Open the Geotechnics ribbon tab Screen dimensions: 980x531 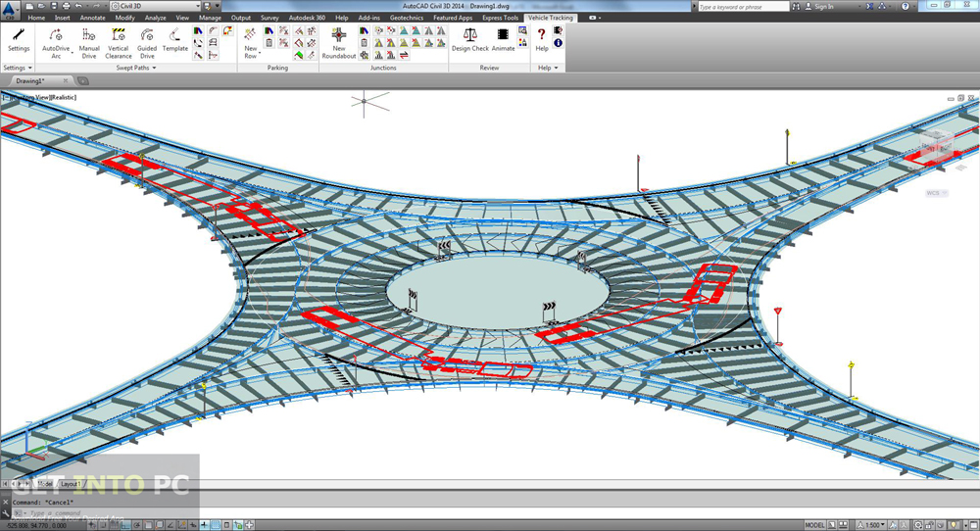point(407,18)
